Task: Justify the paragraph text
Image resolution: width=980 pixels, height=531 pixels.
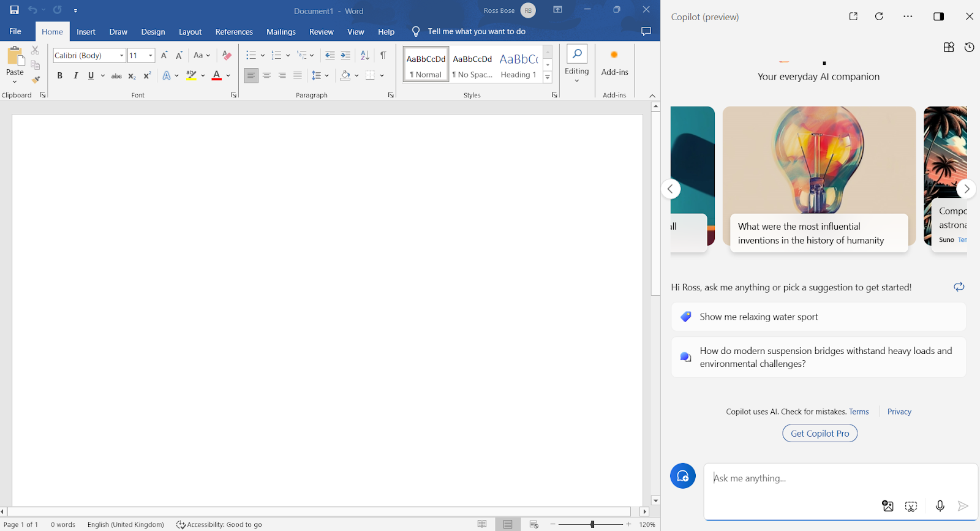Action: coord(298,75)
